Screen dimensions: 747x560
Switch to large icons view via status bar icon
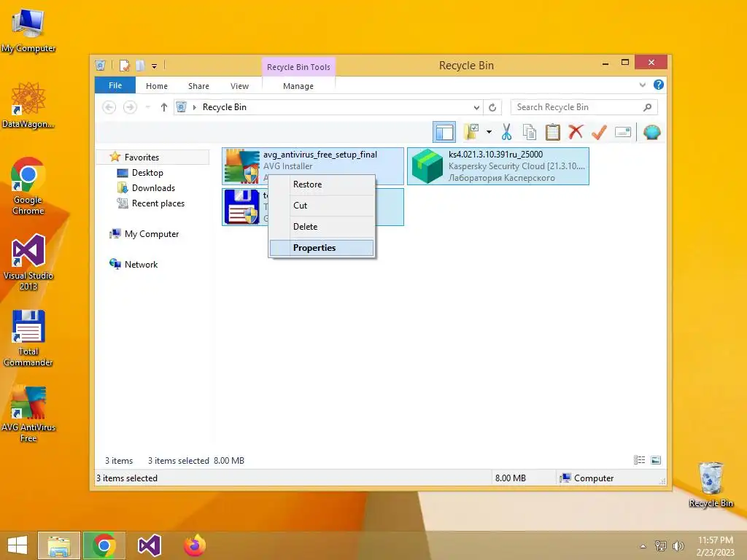click(656, 460)
